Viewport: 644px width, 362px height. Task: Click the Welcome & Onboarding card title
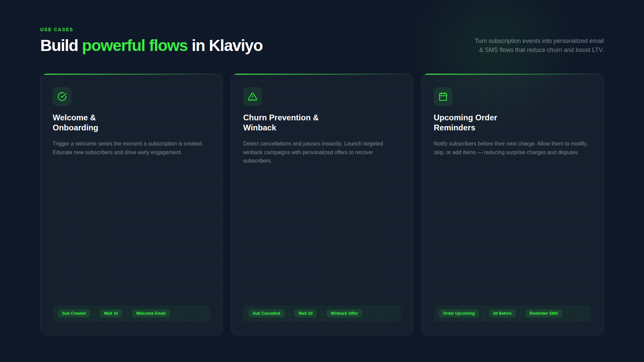click(x=75, y=123)
